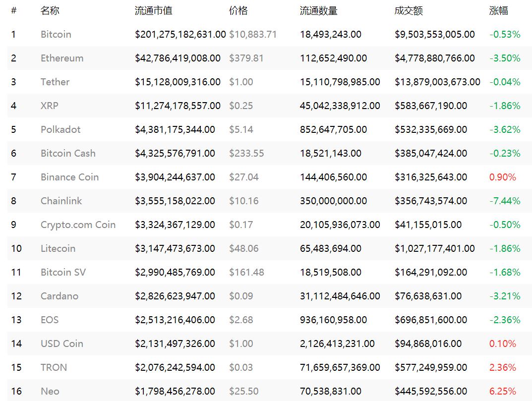Open Bitcoin Cash details

(68, 153)
